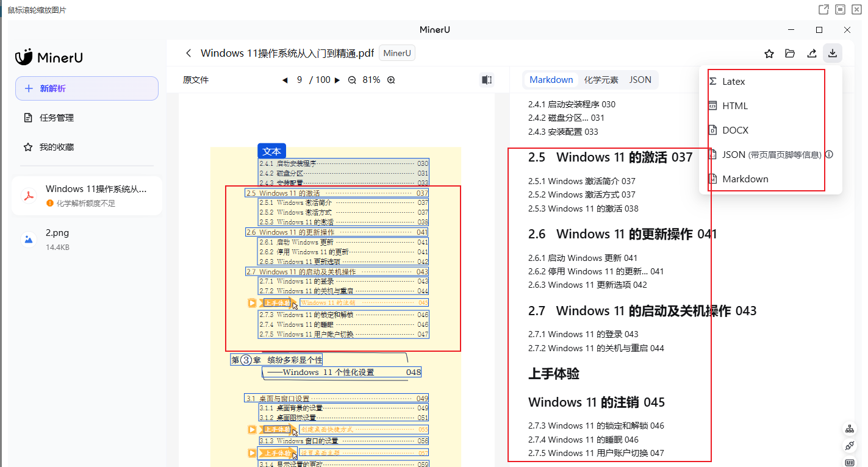Minimize the MinerU window
This screenshot has width=868, height=467.
791,30
